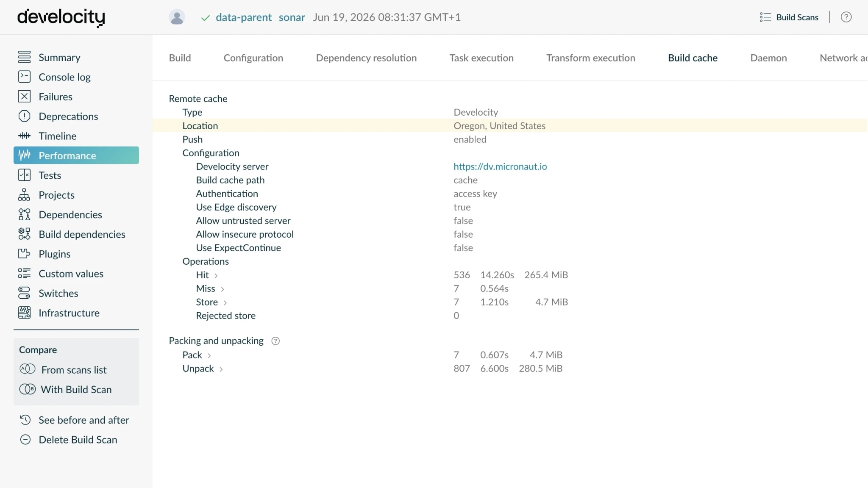
Task: Click the From scans list compare icon
Action: coord(28,369)
